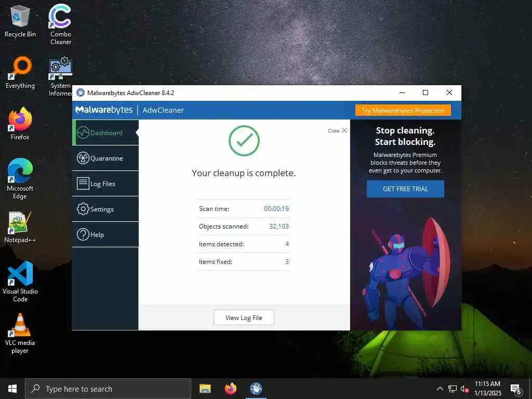Open the Settings tab label
This screenshot has width=532, height=399.
pyautogui.click(x=102, y=209)
